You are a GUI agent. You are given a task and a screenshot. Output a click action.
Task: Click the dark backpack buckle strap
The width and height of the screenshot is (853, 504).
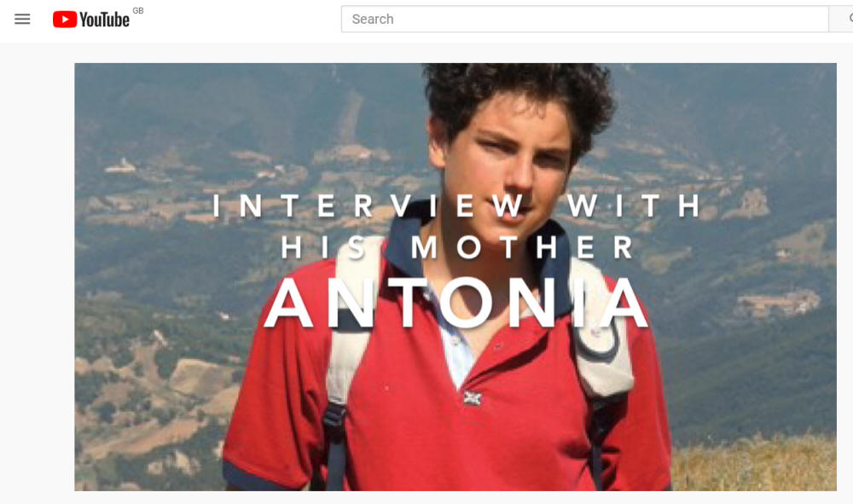point(334,440)
